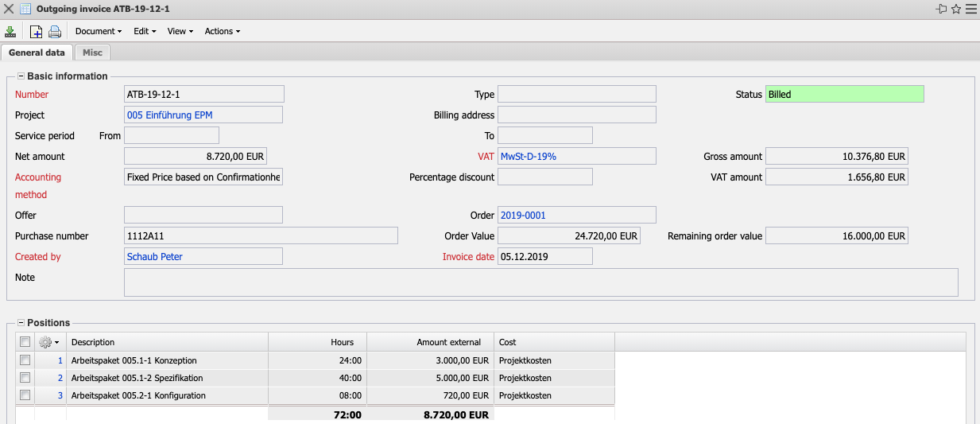The height and width of the screenshot is (424, 980).
Task: Click into the Note text field
Action: (x=540, y=282)
